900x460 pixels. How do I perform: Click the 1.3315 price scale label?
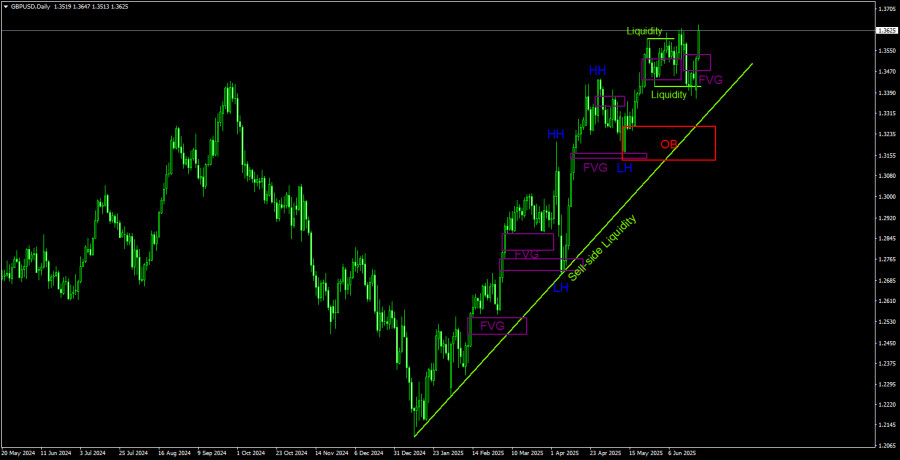coord(887,113)
